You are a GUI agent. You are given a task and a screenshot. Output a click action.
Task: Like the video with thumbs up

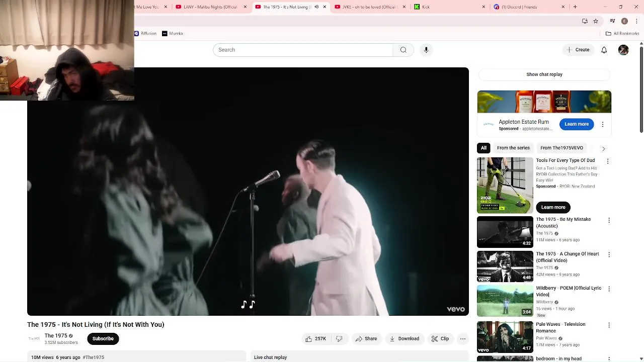click(316, 339)
